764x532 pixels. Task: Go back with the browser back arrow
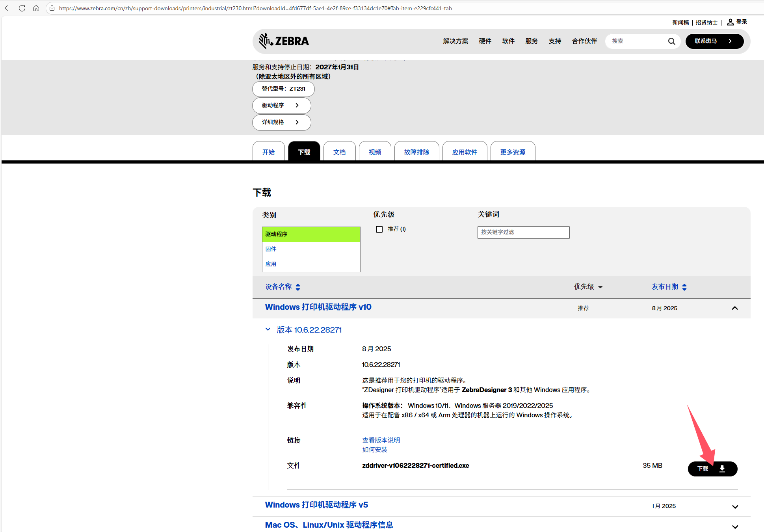click(8, 8)
